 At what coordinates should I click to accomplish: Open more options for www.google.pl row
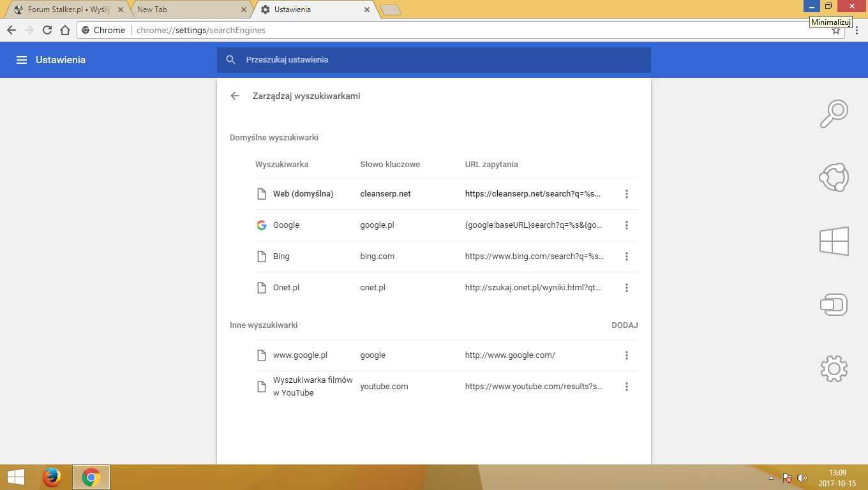click(627, 355)
